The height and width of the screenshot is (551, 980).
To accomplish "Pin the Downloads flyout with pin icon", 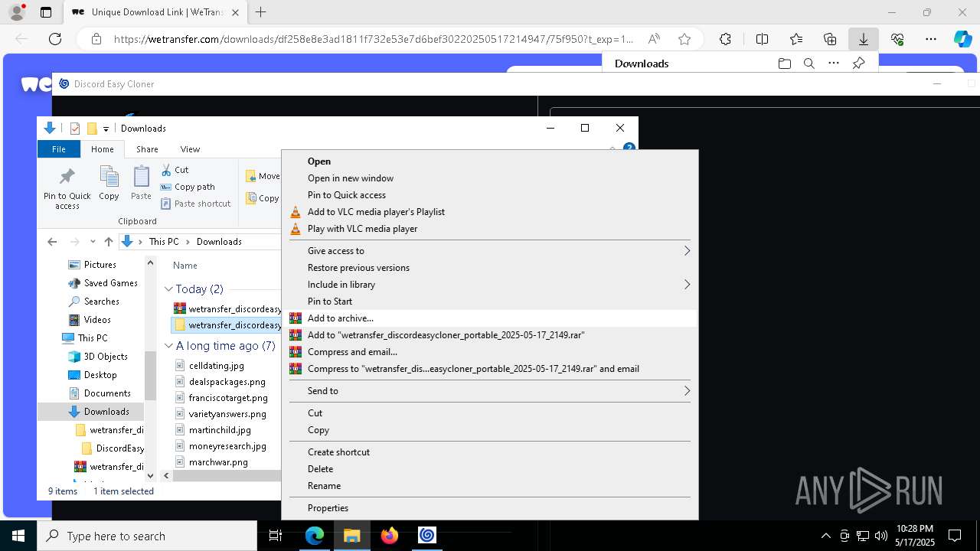I will (859, 64).
